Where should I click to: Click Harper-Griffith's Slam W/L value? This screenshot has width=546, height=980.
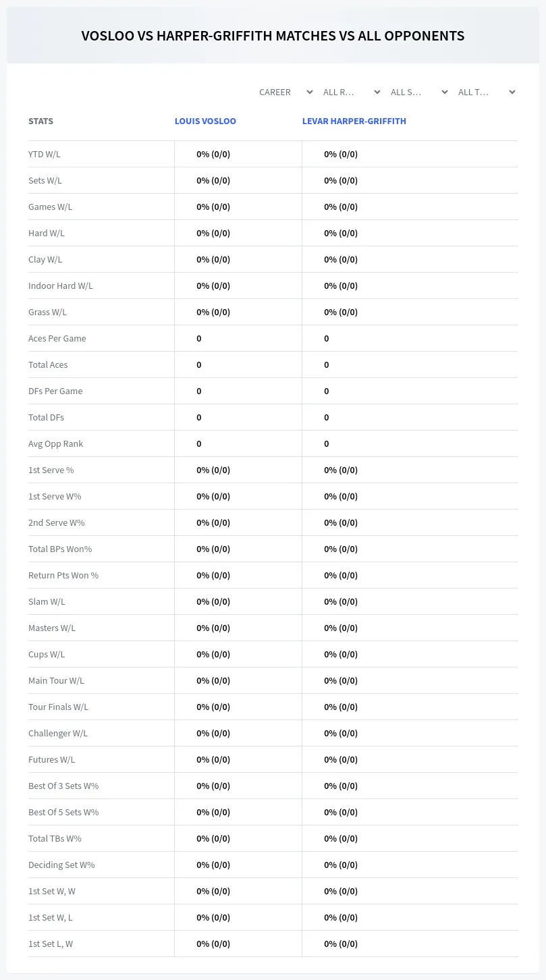pyautogui.click(x=341, y=601)
